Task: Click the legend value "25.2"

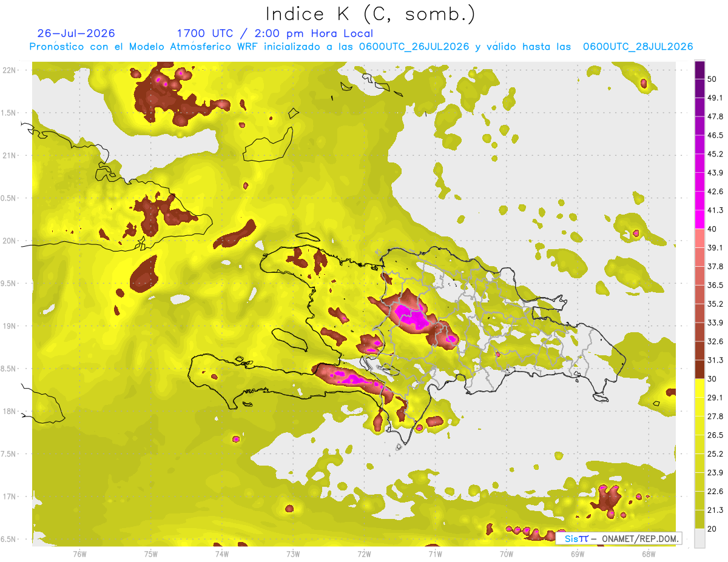Action: pyautogui.click(x=715, y=454)
